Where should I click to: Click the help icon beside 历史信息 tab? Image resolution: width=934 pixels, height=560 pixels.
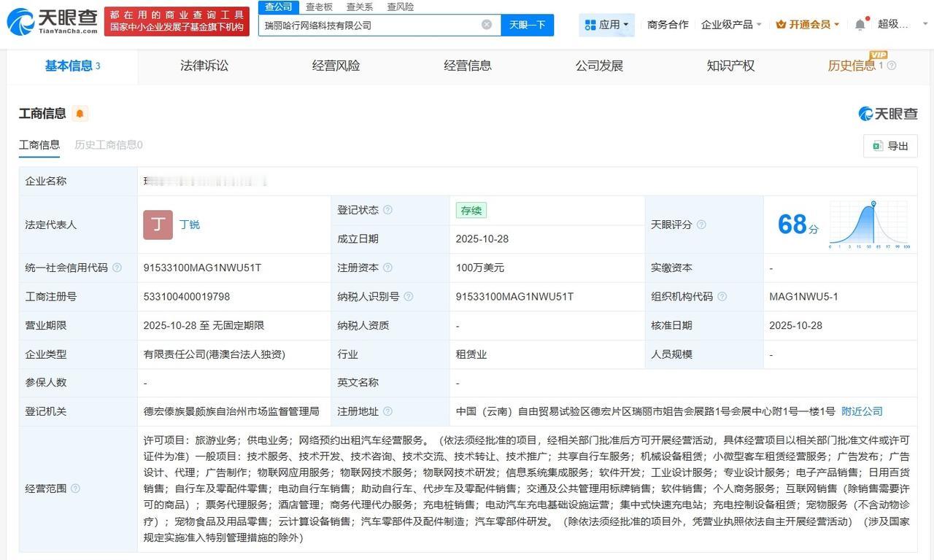(x=891, y=66)
